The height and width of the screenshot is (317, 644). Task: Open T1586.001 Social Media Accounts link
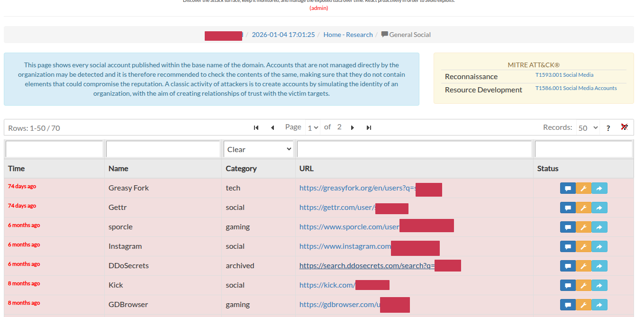(576, 88)
